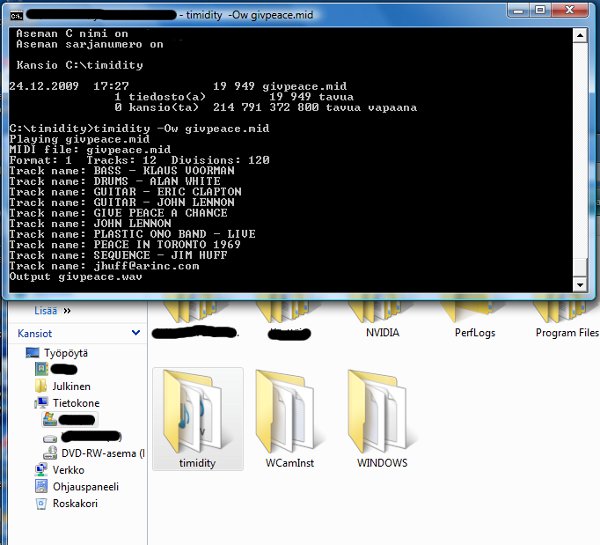
Task: Select the Työpöytä desktop icon in tree
Action: (57, 353)
